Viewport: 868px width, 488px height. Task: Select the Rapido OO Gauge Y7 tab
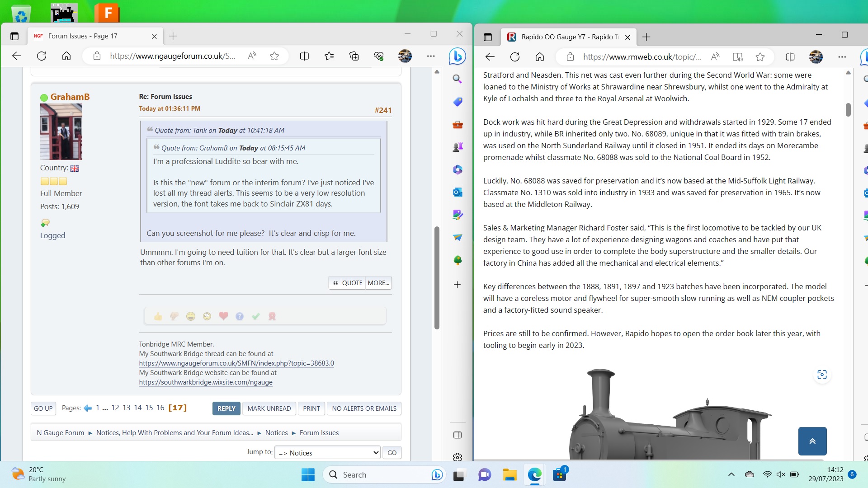(x=568, y=37)
